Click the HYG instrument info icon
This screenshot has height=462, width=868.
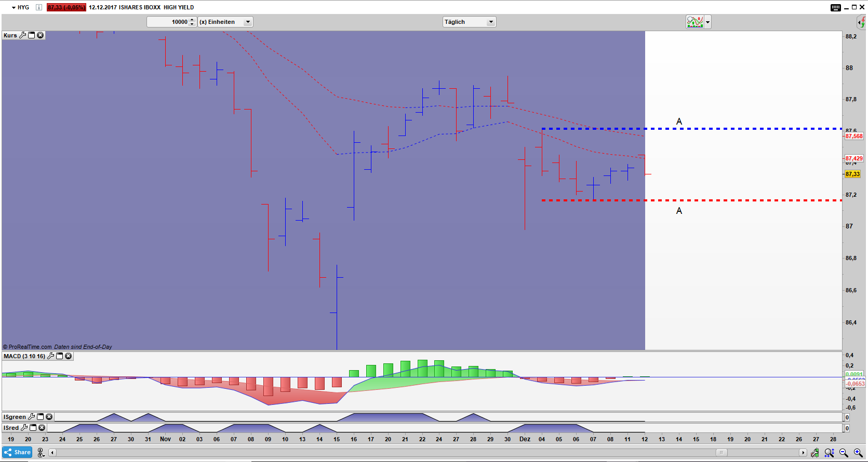38,7
